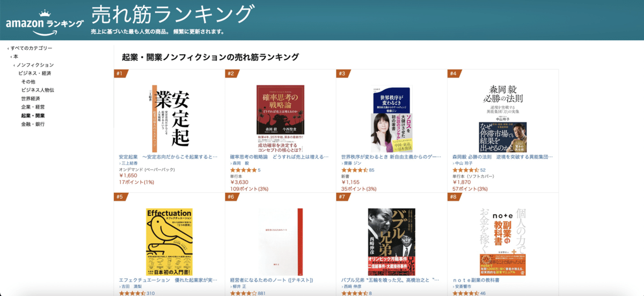Select 金融・銀行 category in sidebar
The image size is (644, 296).
click(x=33, y=124)
